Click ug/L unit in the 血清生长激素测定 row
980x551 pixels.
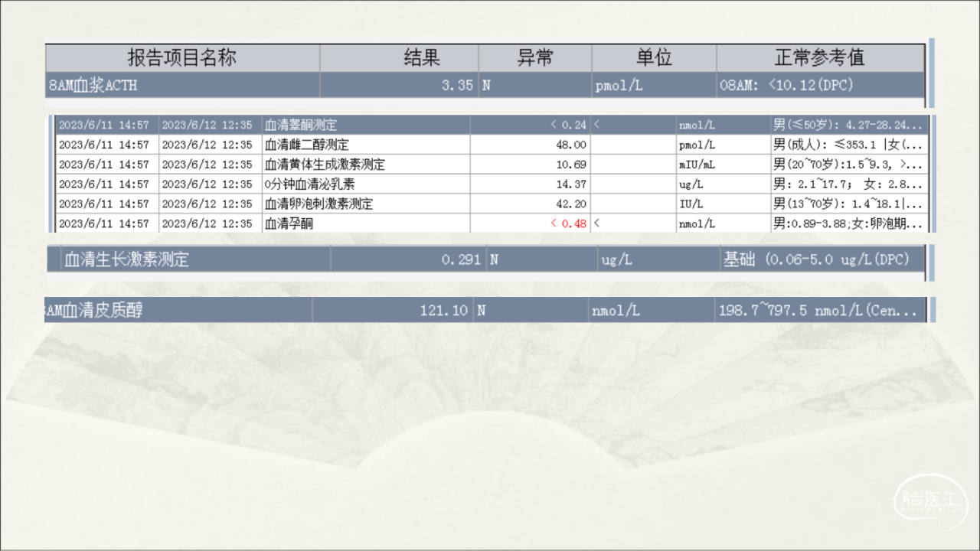tap(617, 260)
